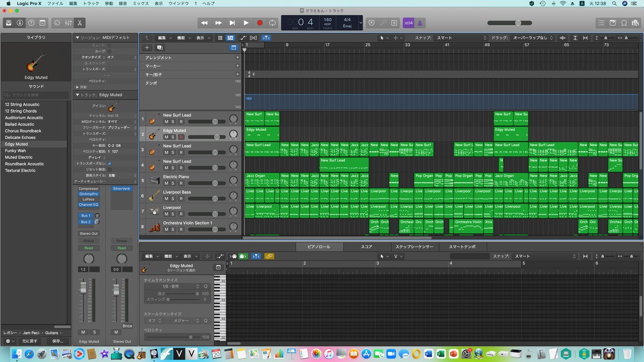This screenshot has width=644, height=362.
Task: Open the Loop Browser icon
Action: [x=624, y=23]
